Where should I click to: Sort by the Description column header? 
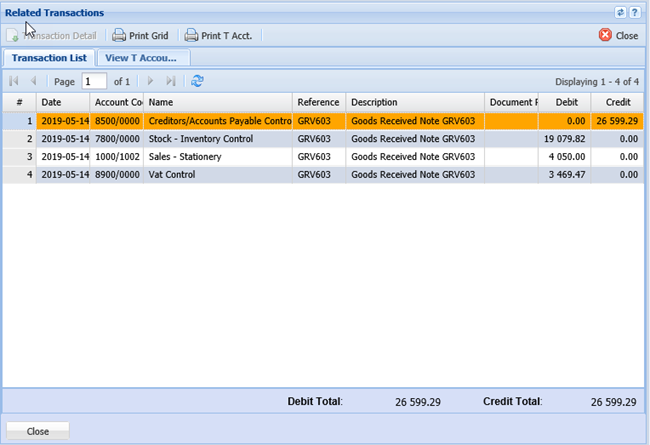(414, 102)
